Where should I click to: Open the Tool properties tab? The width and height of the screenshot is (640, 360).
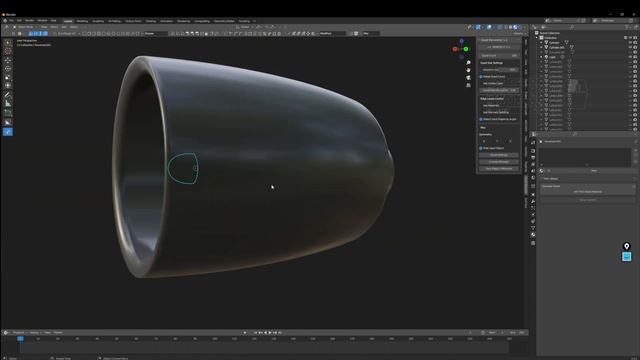click(x=533, y=142)
